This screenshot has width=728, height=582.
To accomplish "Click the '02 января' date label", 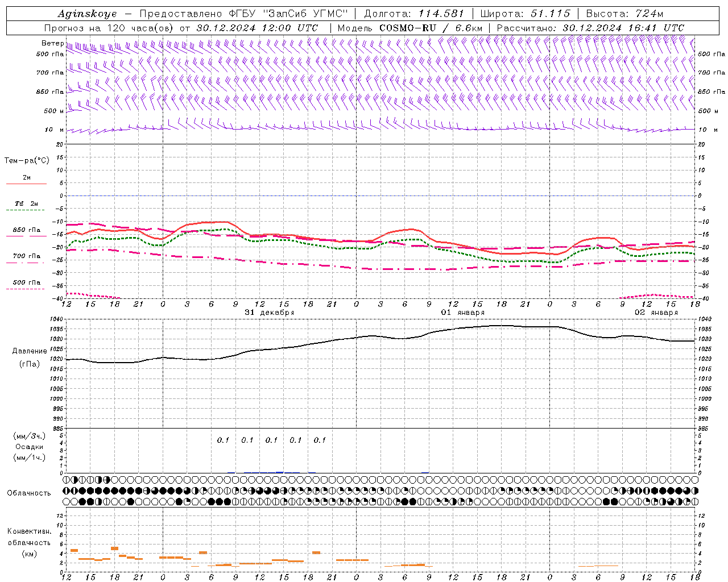I will (x=656, y=313).
